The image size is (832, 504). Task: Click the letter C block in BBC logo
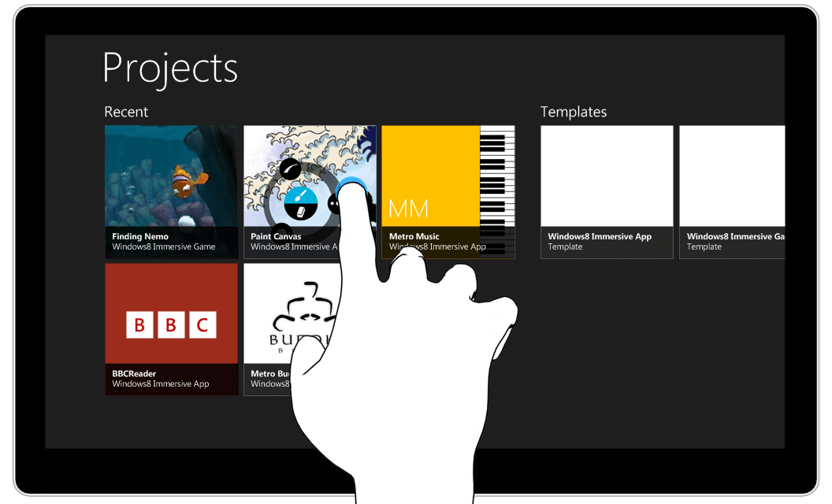pyautogui.click(x=202, y=324)
